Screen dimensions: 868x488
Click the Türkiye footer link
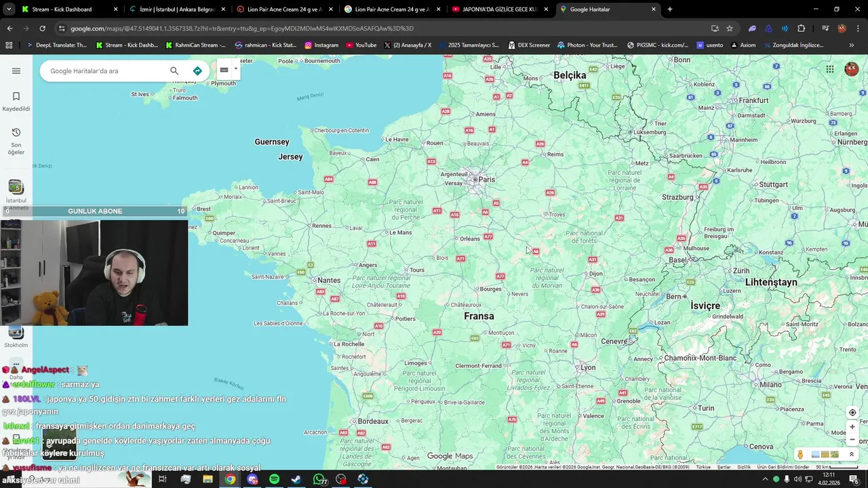(703, 467)
